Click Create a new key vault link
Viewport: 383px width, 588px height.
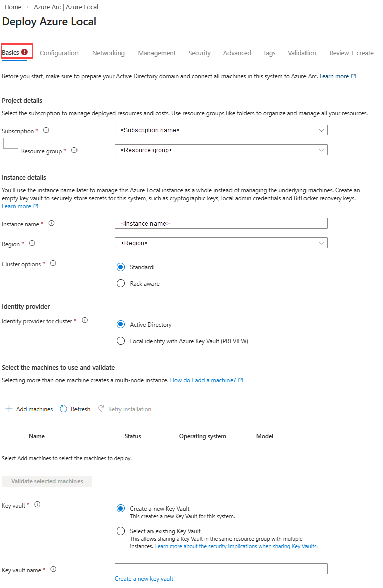144,579
